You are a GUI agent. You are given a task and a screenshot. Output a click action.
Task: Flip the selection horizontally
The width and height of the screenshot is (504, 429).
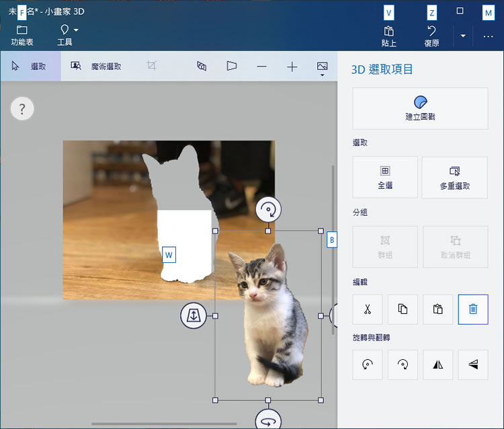[438, 364]
